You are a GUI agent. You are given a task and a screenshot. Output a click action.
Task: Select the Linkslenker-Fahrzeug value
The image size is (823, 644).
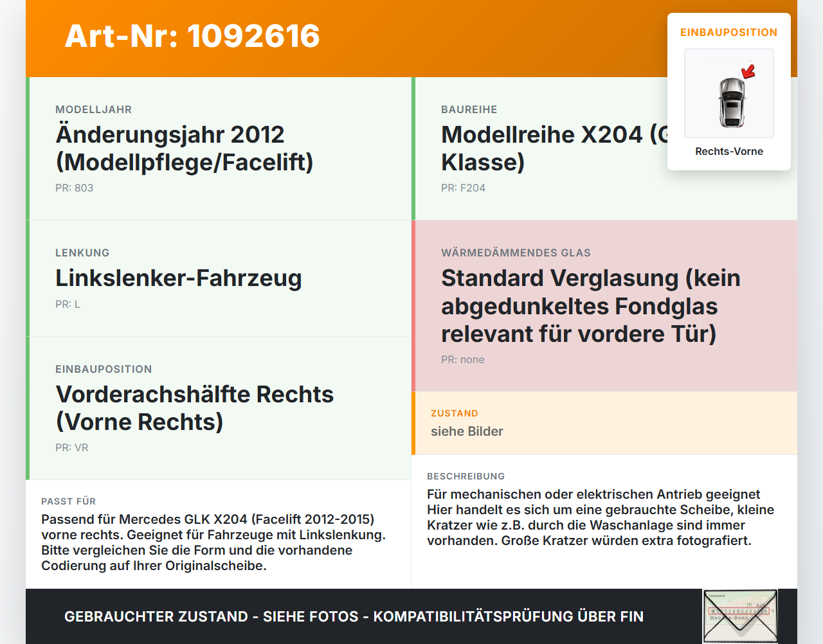[179, 278]
